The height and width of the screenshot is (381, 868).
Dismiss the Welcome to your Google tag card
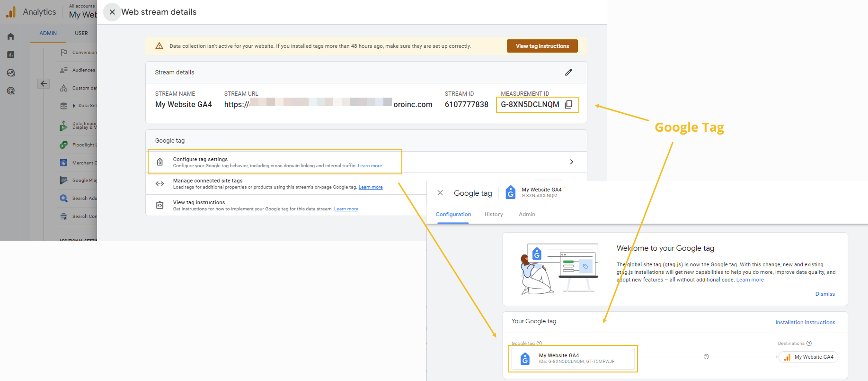[x=824, y=294]
